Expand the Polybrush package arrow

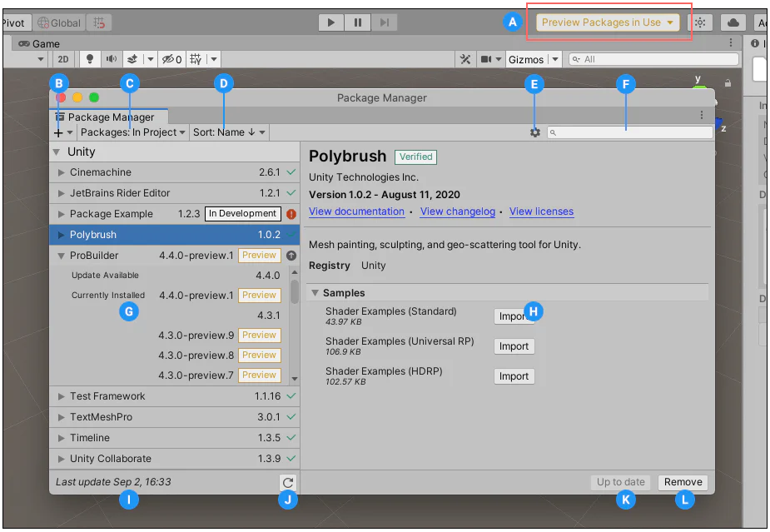tap(61, 235)
